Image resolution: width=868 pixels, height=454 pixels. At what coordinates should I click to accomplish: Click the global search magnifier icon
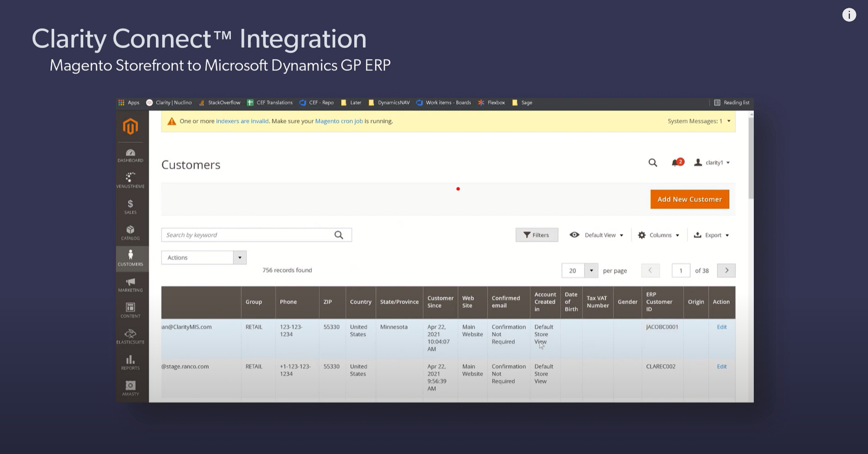[x=653, y=163]
